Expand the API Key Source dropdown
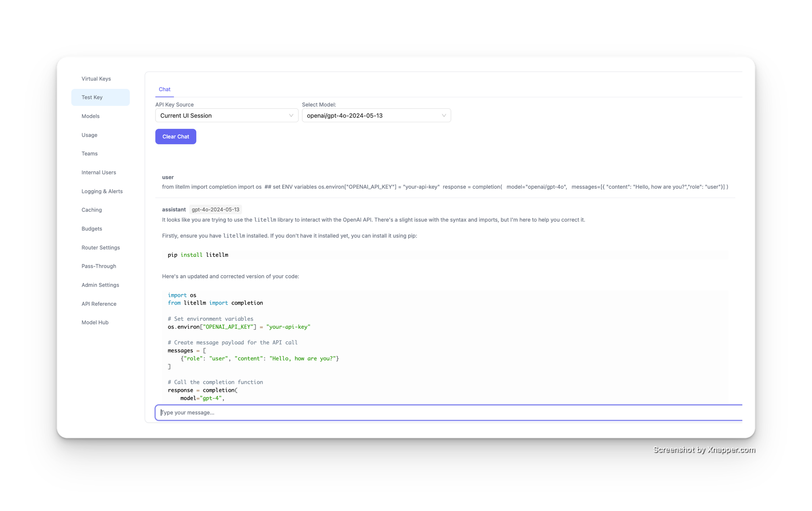Screen dimensions: 812x511 tap(226, 115)
